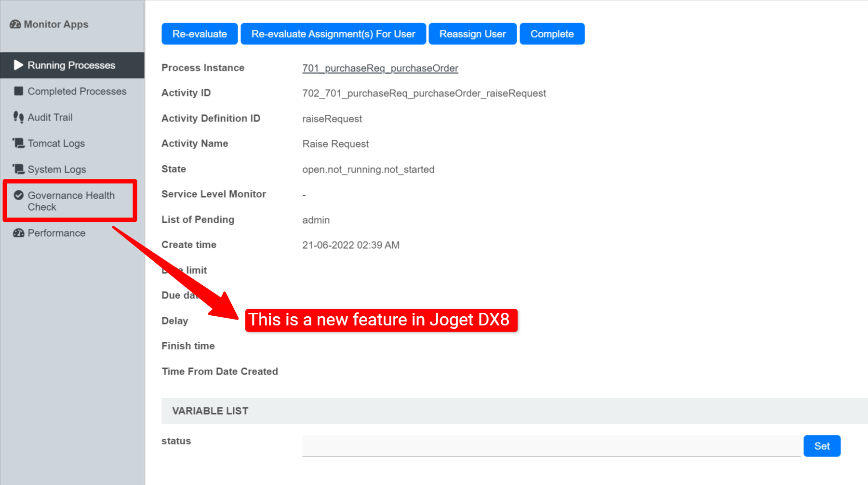Viewport: 868px width, 485px height.
Task: Click the Finish time label
Action: (188, 346)
